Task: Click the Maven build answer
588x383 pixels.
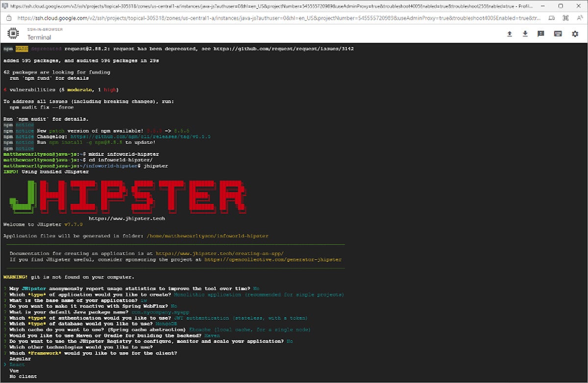Action: (212, 335)
